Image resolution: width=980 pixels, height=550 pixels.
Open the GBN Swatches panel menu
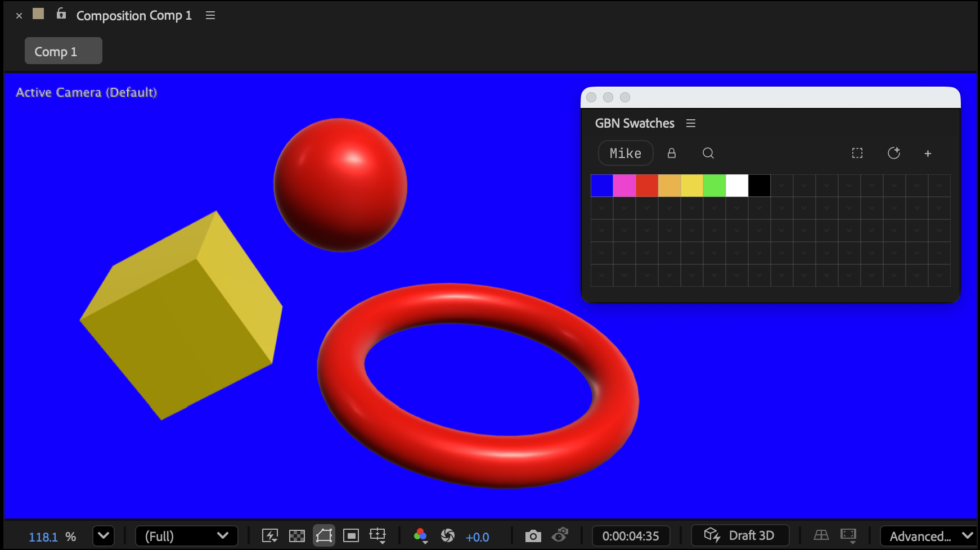(x=691, y=123)
